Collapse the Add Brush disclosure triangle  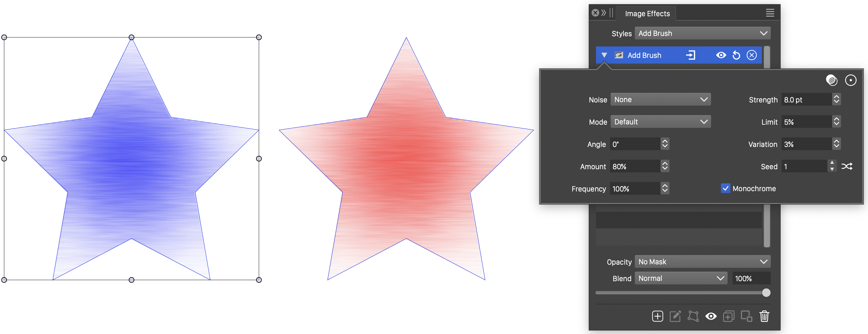point(604,55)
